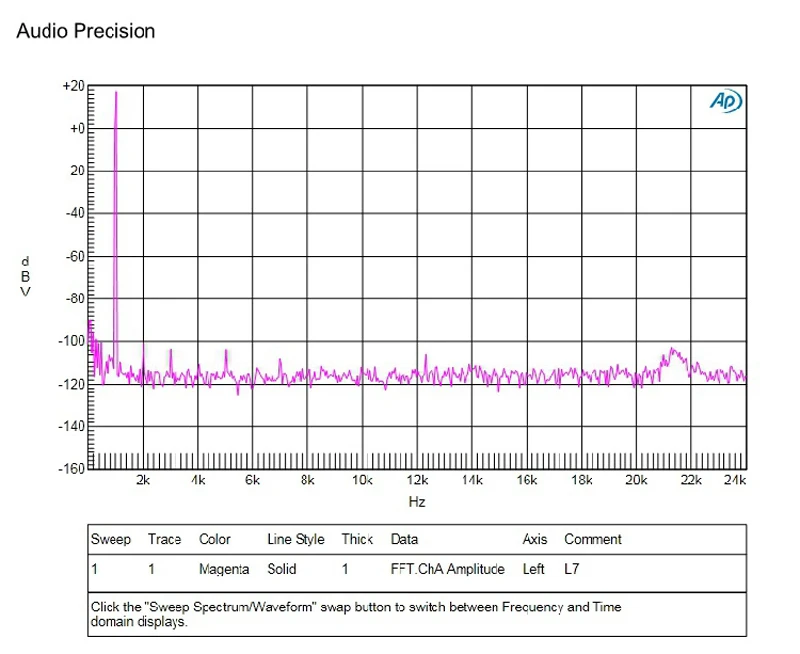
Task: Click the noise bump near 21 kHz
Action: (x=674, y=359)
